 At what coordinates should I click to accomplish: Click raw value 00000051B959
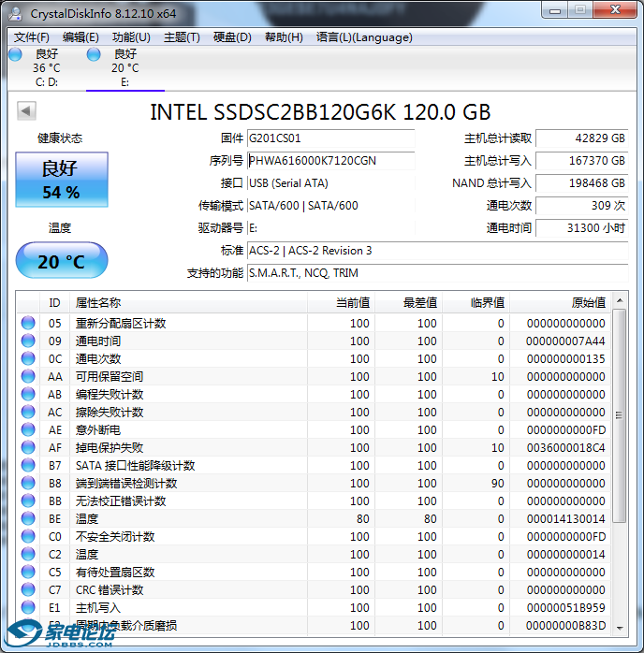pos(565,607)
